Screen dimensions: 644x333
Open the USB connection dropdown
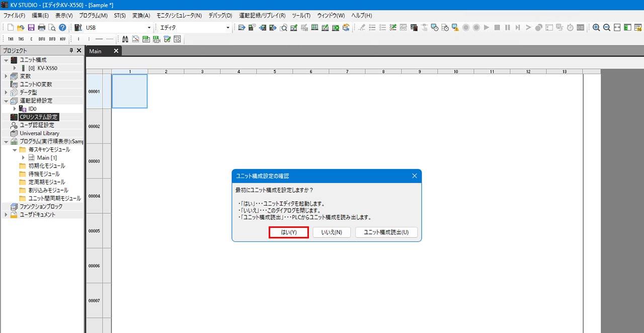point(149,28)
